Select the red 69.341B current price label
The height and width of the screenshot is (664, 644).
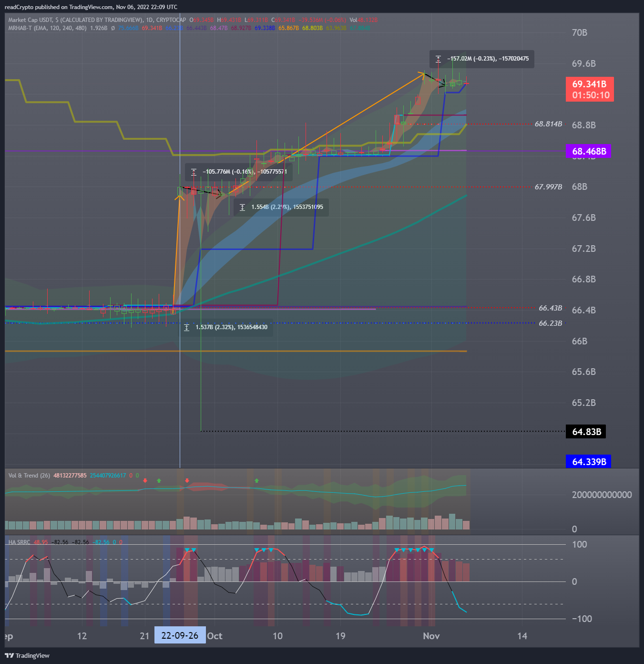click(590, 90)
